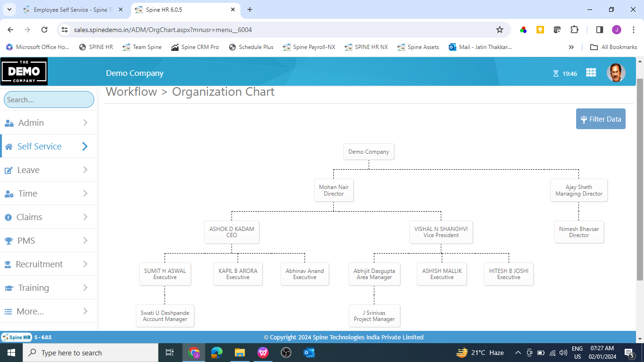The width and height of the screenshot is (644, 362).
Task: Open File Explorer from taskbar
Action: pyautogui.click(x=240, y=353)
